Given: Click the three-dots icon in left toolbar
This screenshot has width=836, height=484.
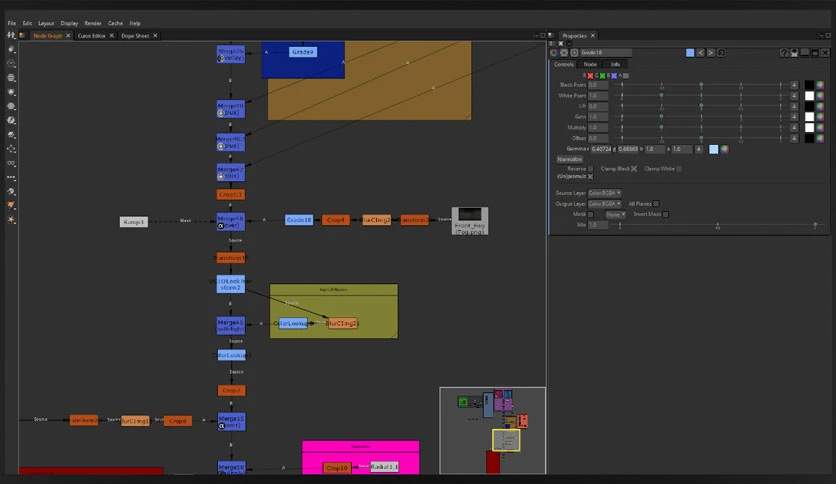Looking at the screenshot, I should [11, 178].
